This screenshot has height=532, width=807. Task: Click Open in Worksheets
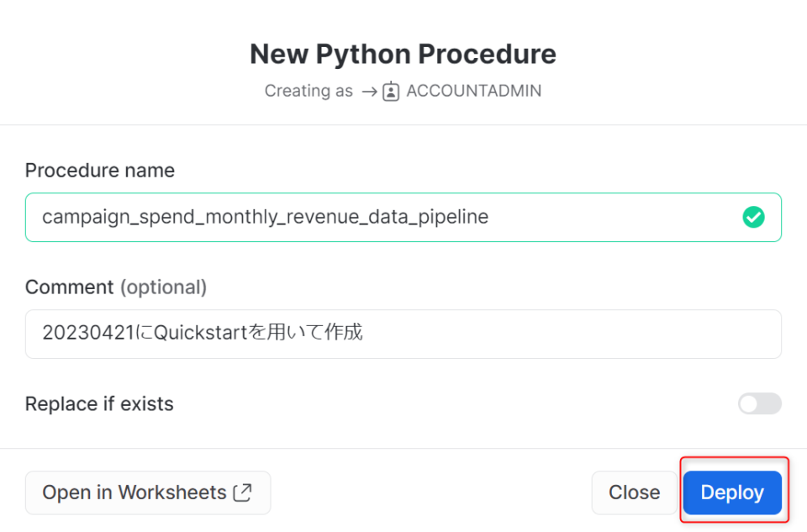(148, 492)
